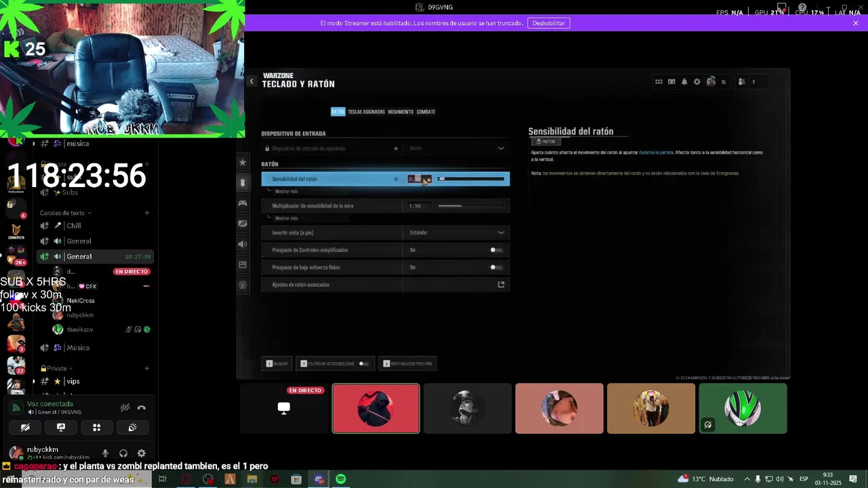Open the notifications bell in game header
Viewport: 868px width, 488px height.
click(x=684, y=82)
